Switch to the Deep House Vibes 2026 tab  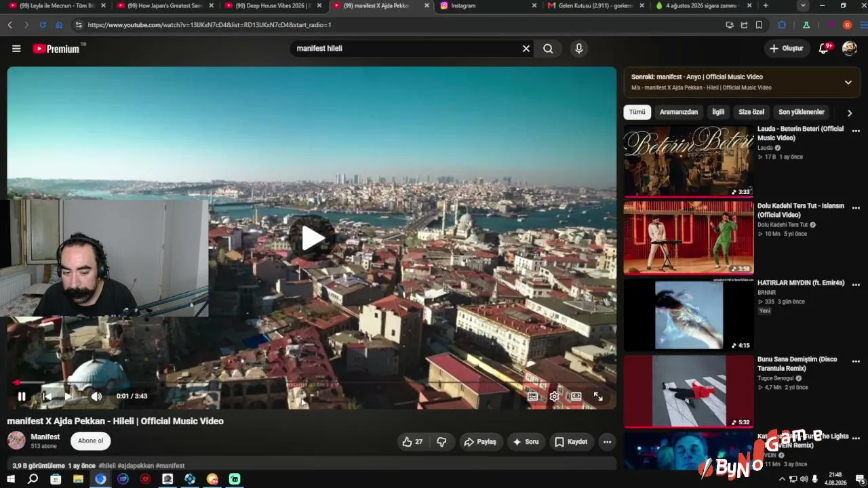coord(273,5)
